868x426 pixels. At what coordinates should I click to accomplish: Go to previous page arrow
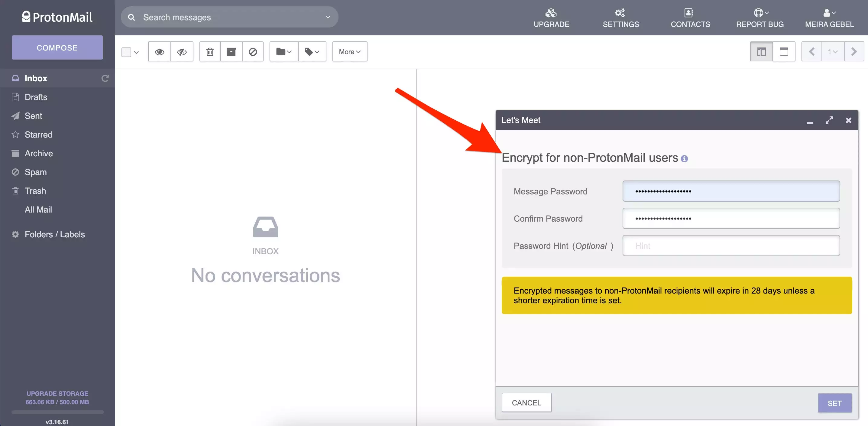(x=811, y=52)
